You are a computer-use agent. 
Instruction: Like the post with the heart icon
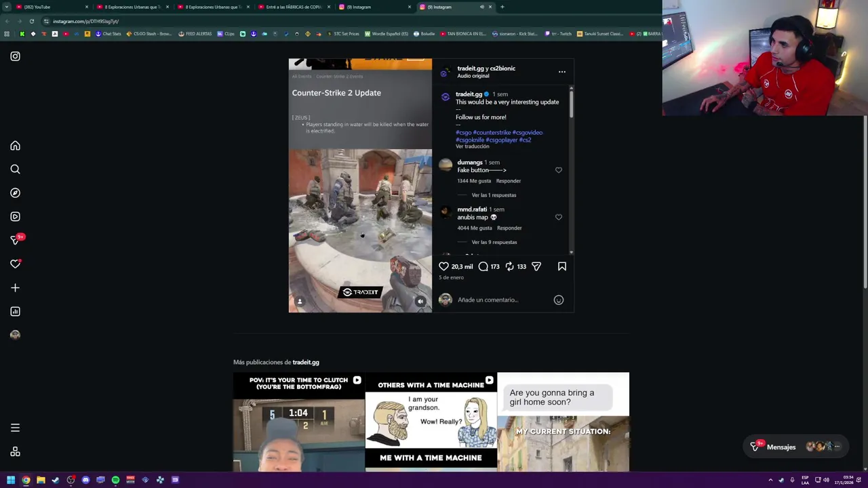click(x=443, y=266)
